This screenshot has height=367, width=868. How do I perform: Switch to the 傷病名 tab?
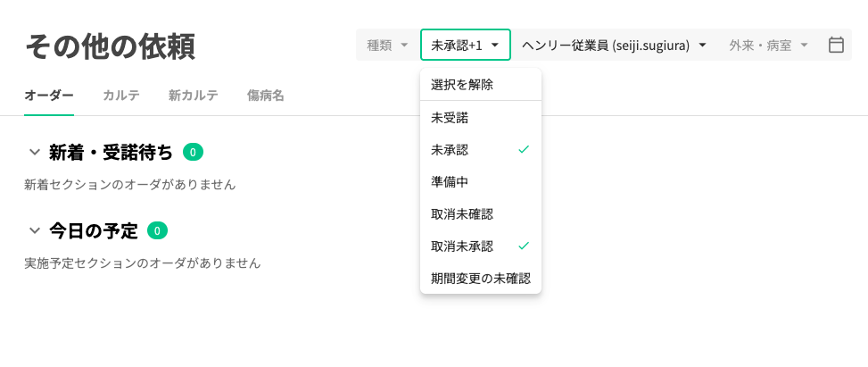(266, 96)
